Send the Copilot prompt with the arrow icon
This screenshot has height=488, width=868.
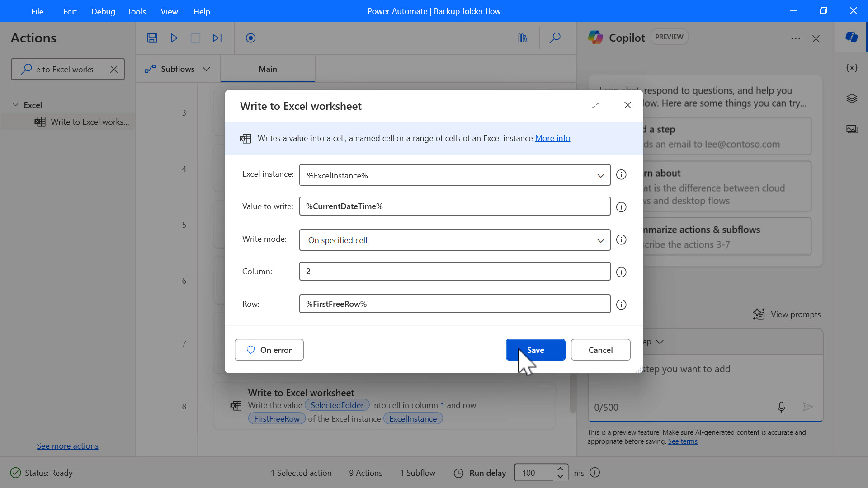(808, 407)
